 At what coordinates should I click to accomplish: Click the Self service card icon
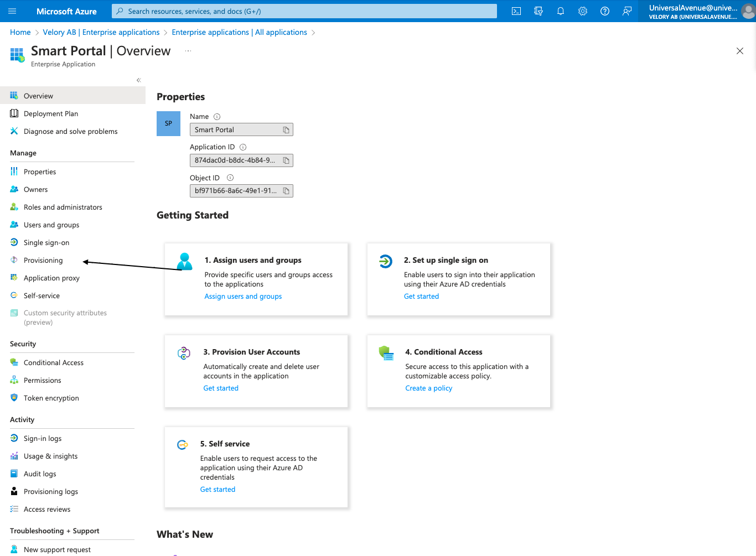click(x=182, y=445)
